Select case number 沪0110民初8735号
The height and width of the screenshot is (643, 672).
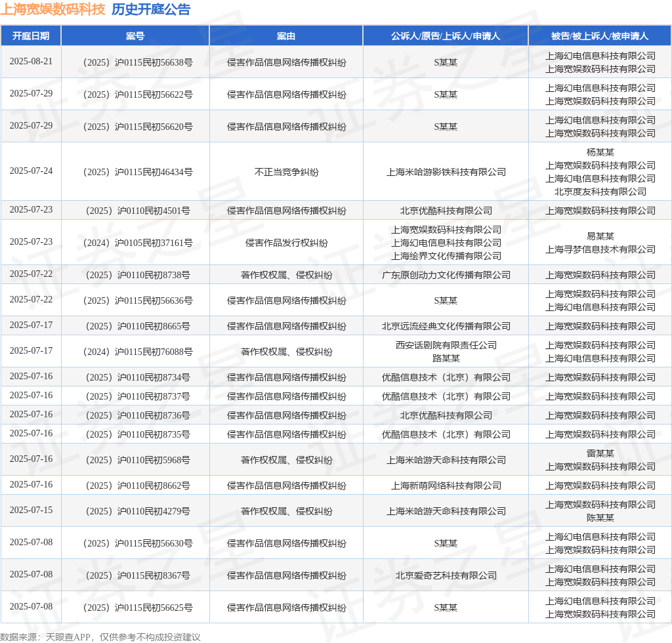(138, 434)
